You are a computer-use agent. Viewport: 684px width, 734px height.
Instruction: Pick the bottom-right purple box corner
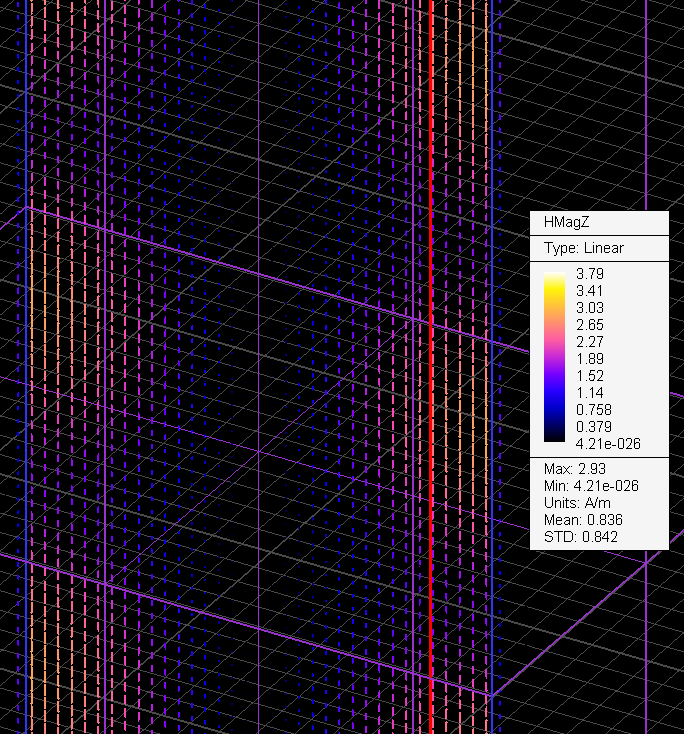[492, 696]
